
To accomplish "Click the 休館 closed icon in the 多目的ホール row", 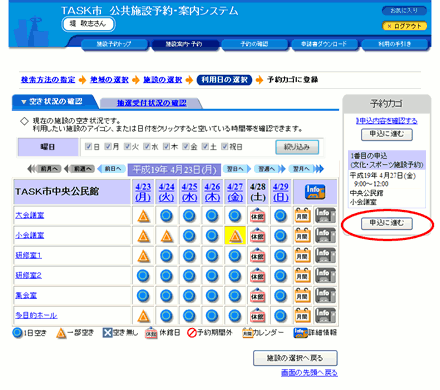I will (x=258, y=316).
